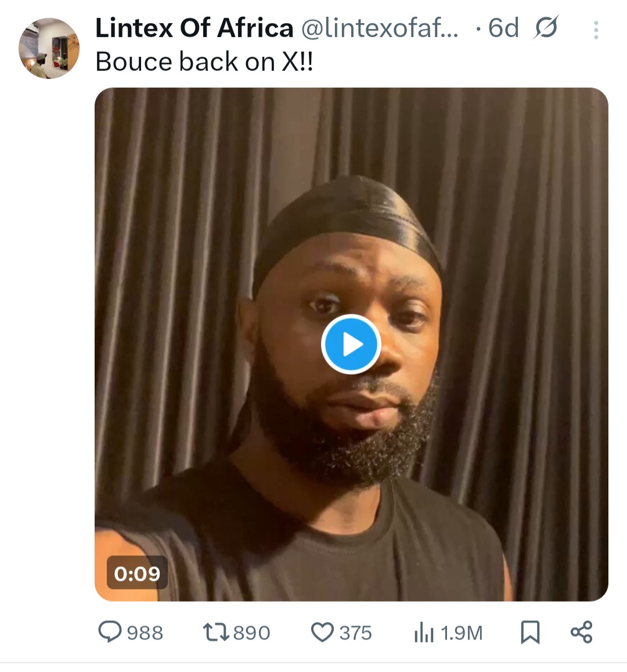Click the 890 reposts count

pyautogui.click(x=251, y=633)
